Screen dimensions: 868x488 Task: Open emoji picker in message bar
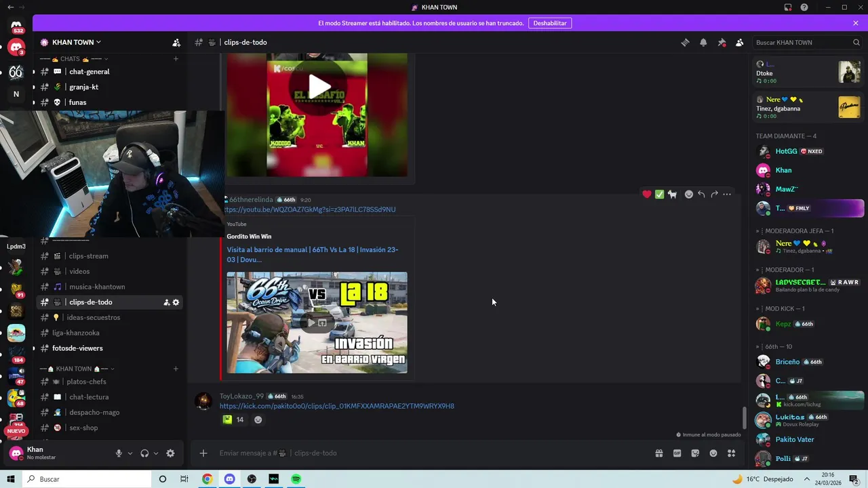point(713,453)
